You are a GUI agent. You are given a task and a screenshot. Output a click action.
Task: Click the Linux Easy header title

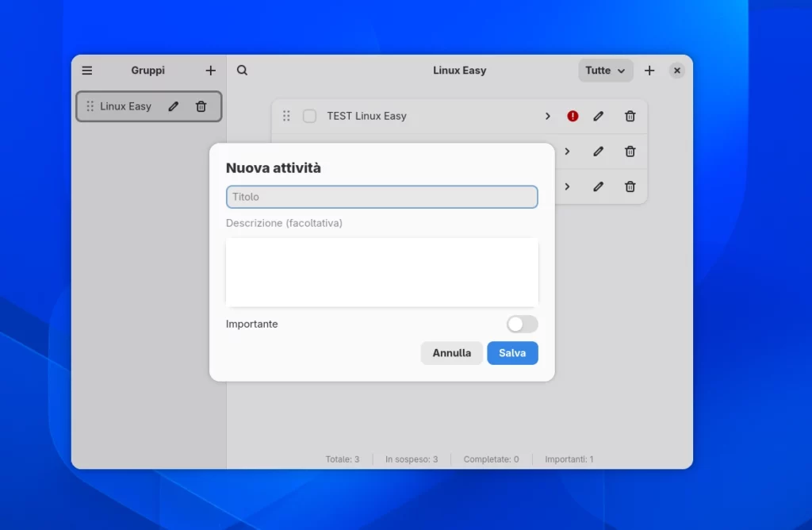coord(459,71)
